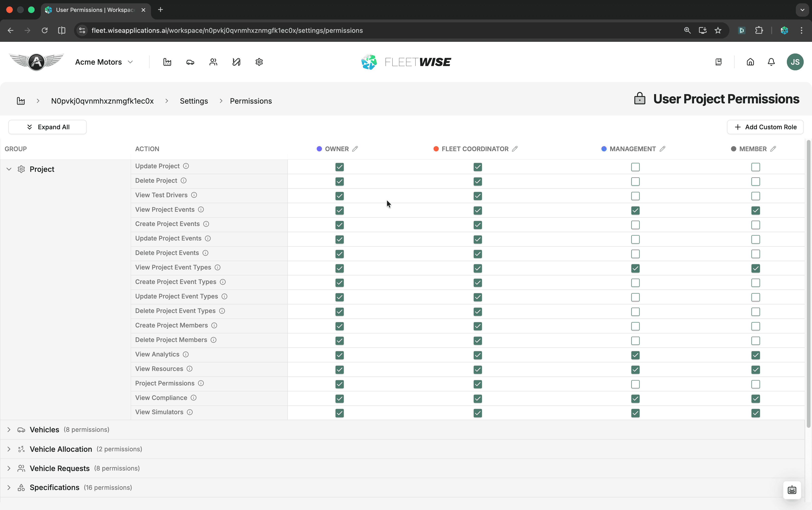Click the View Resources action label
The width and height of the screenshot is (812, 510).
click(159, 369)
